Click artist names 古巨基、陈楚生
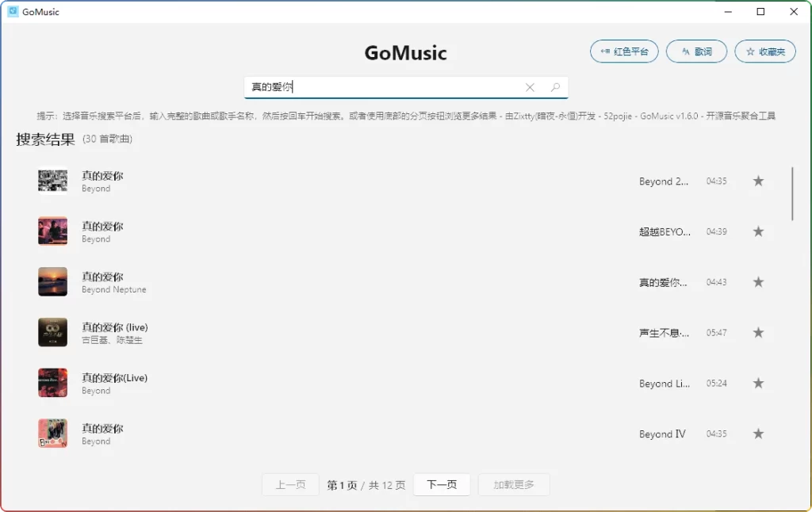Viewport: 812px width, 512px height. point(112,340)
